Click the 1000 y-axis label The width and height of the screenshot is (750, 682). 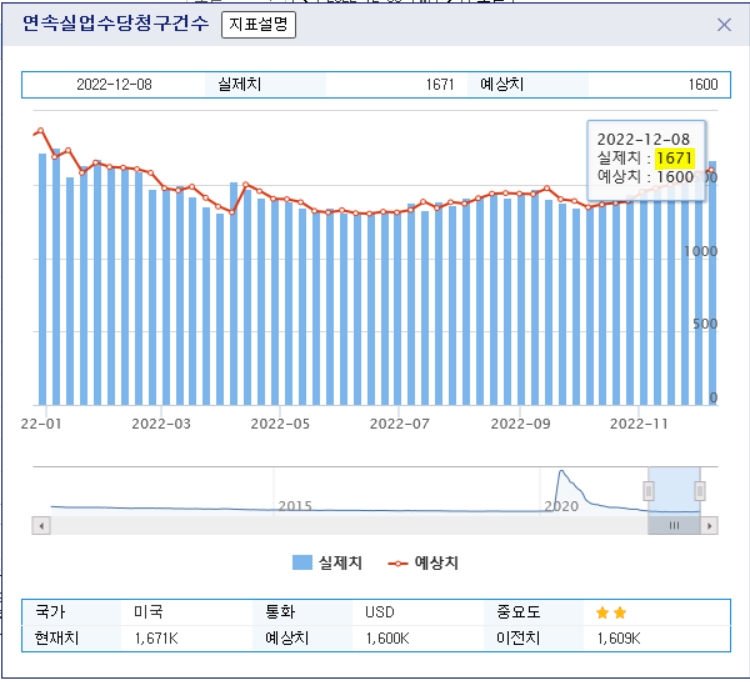click(x=700, y=251)
